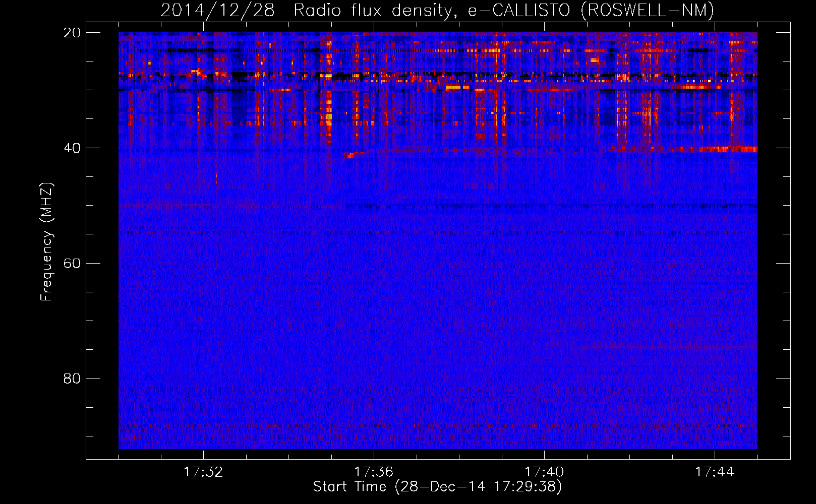Click the 17:32 time tick label
816x504 pixels.
tap(203, 472)
